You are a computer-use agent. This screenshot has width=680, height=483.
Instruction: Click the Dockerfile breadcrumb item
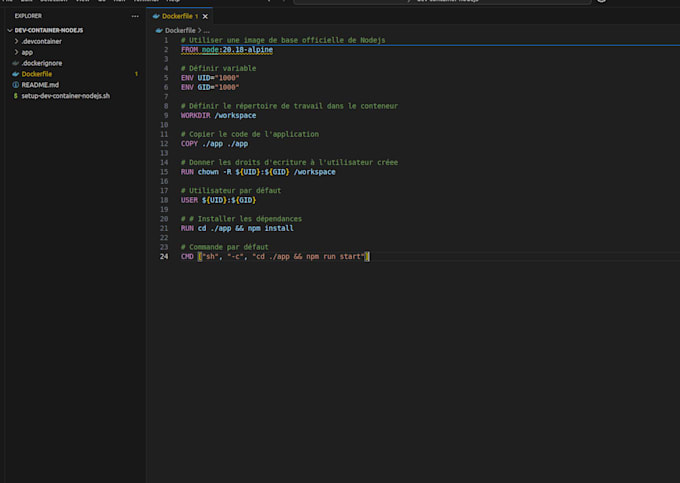click(180, 30)
